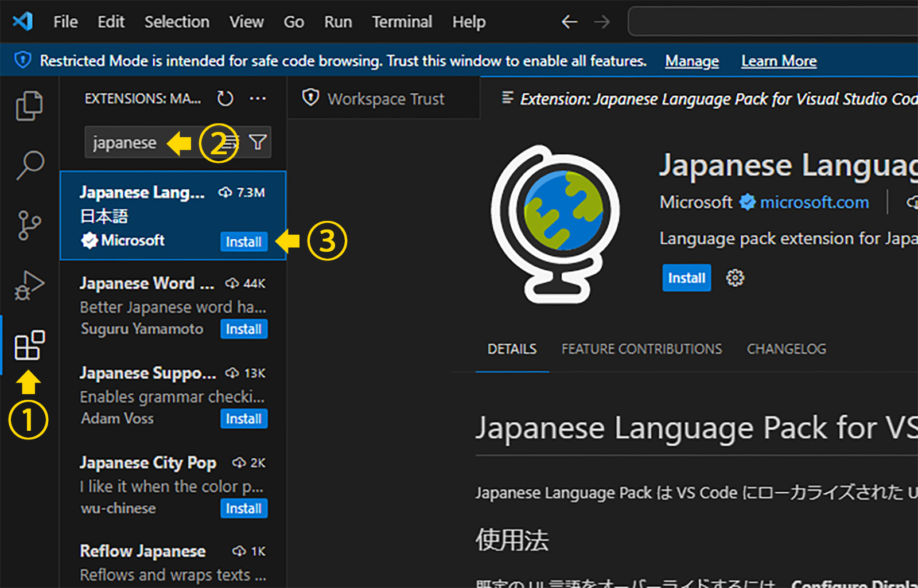Click the 使用法 heading
The width and height of the screenshot is (918, 588).
point(512,540)
